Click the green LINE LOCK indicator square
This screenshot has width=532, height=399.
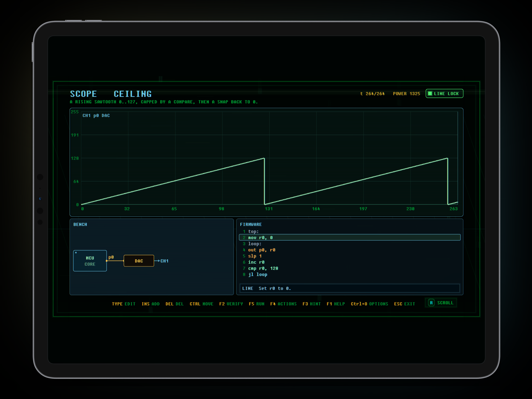[430, 94]
